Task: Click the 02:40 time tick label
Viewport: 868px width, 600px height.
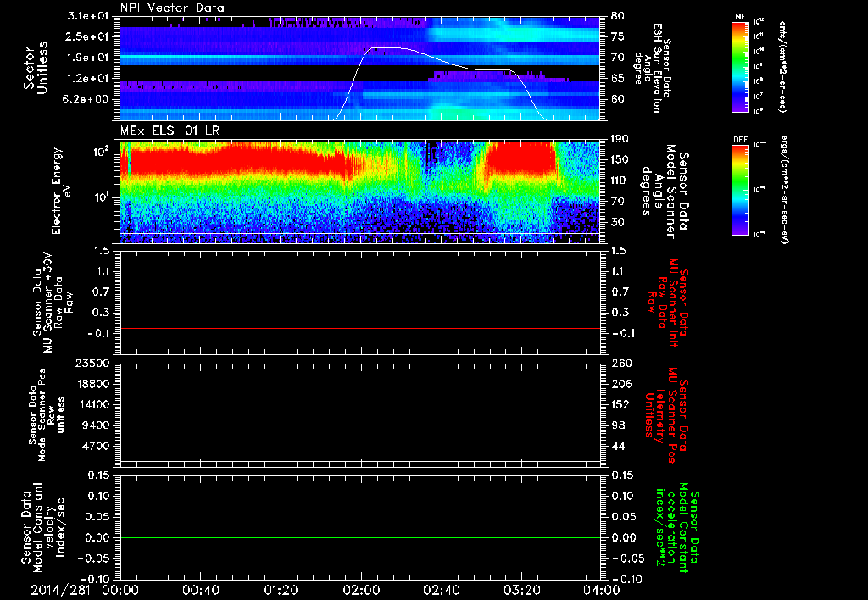Action: click(441, 590)
